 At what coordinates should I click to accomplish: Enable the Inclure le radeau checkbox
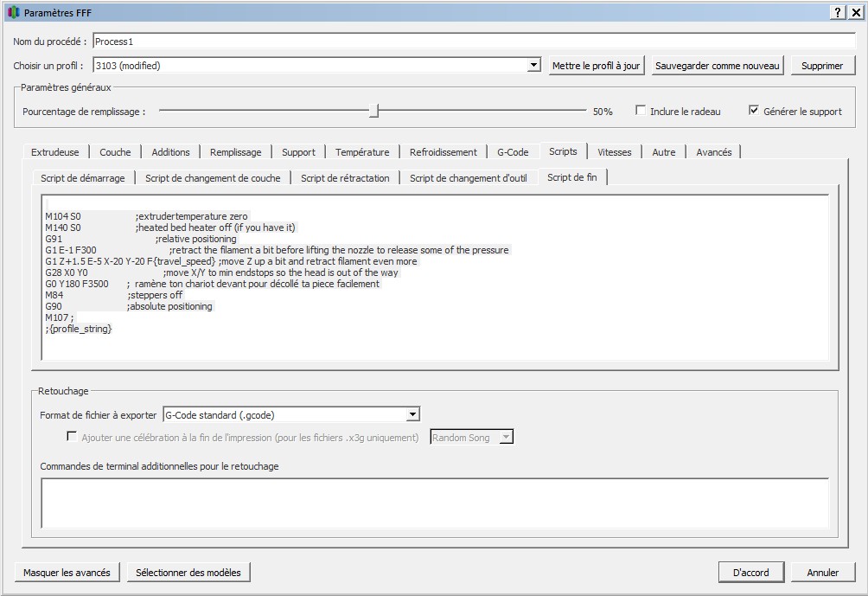click(641, 111)
